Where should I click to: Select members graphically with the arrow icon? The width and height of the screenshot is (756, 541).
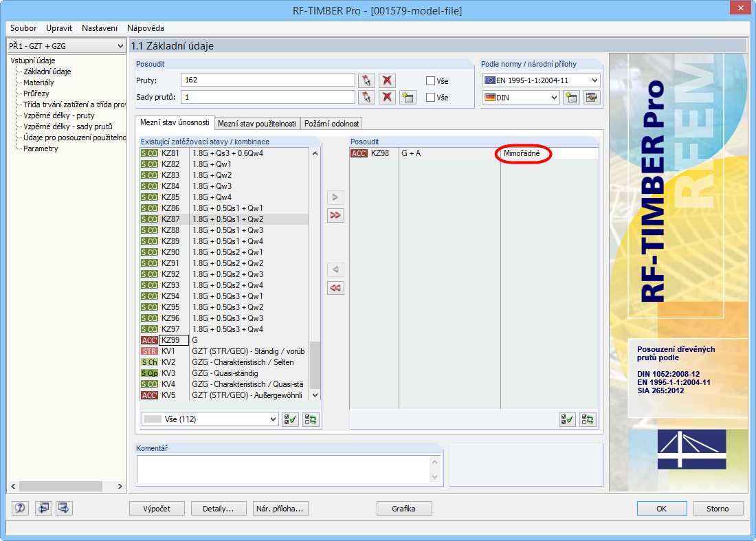point(365,80)
